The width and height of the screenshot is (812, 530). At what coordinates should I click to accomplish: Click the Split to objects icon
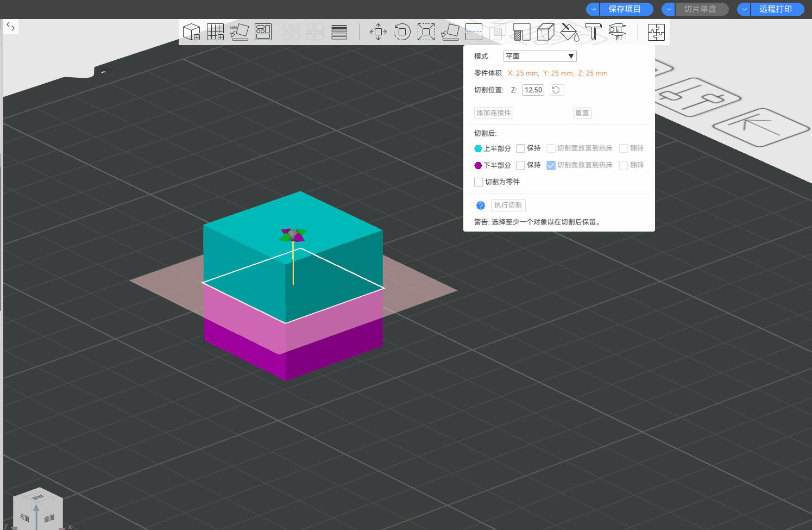tap(291, 32)
